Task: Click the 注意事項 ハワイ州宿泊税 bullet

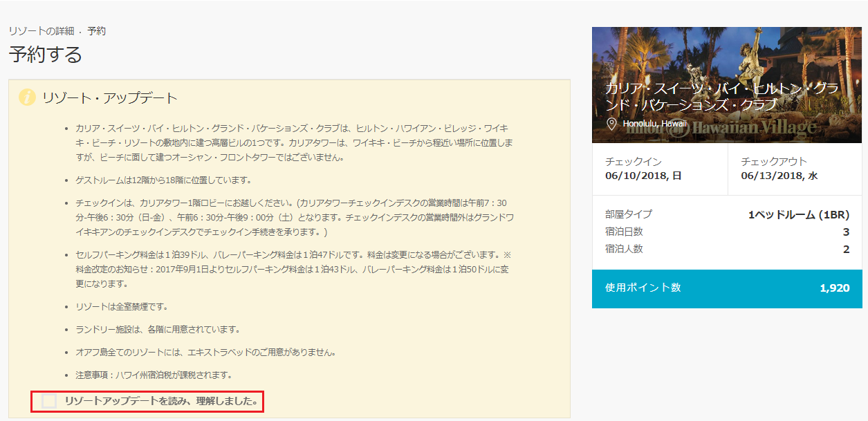Action: click(x=154, y=375)
